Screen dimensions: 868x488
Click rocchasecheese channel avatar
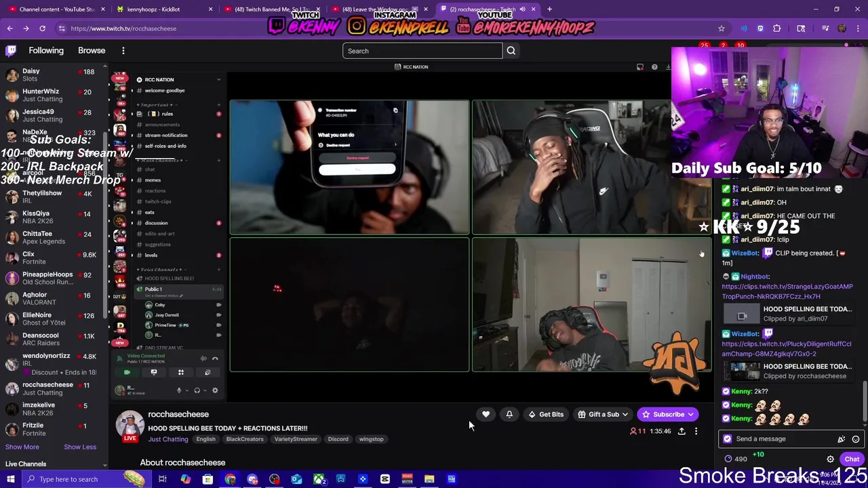coord(130,426)
